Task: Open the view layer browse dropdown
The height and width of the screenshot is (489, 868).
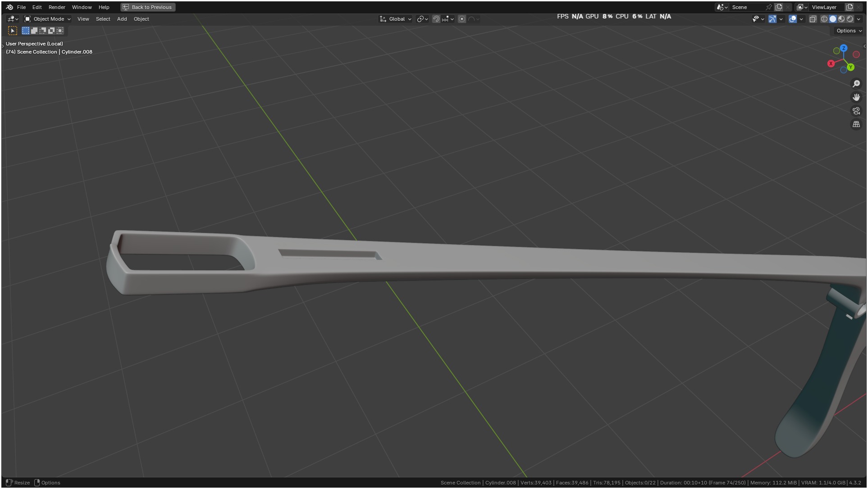Action: tap(802, 7)
